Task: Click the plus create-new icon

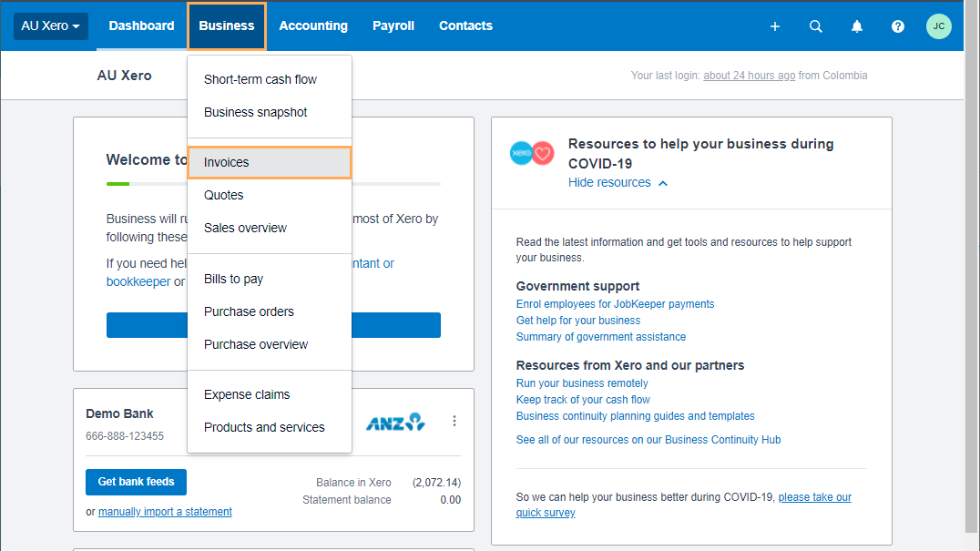Action: click(x=774, y=26)
